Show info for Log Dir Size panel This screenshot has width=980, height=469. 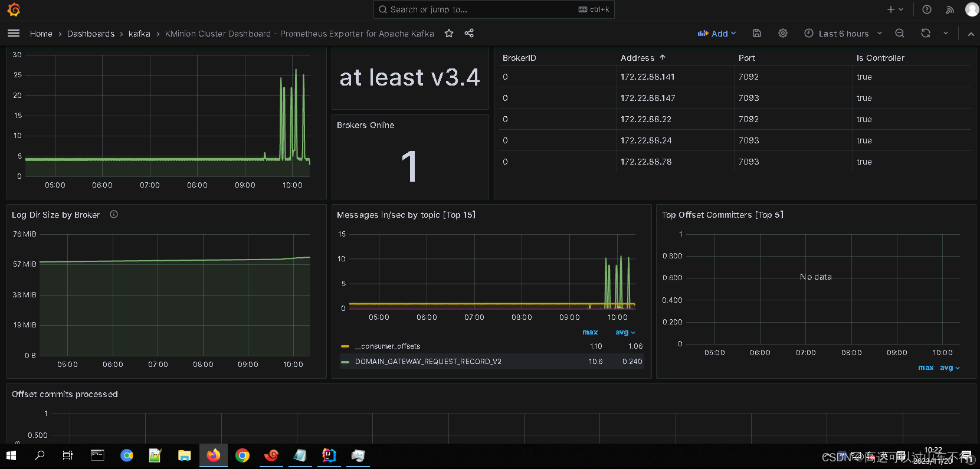pos(114,215)
